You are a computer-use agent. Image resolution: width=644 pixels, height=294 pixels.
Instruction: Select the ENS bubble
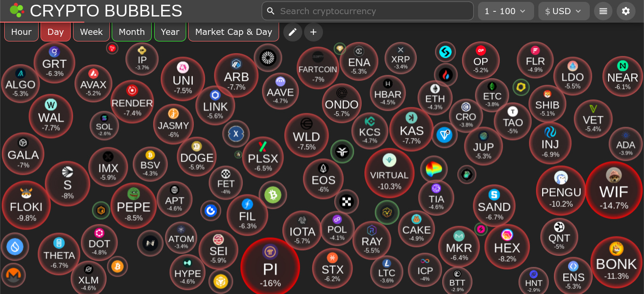(573, 276)
